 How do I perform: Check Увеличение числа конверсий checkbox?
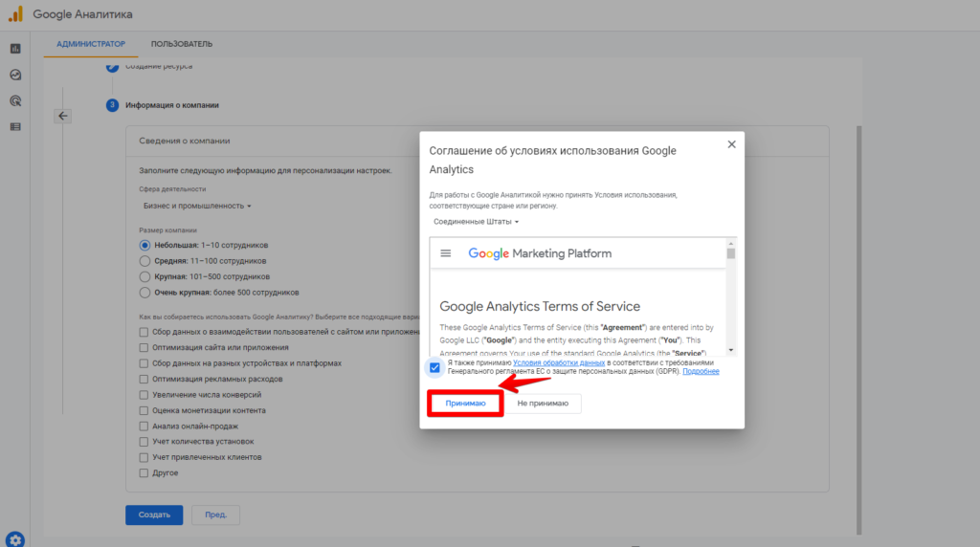point(144,395)
